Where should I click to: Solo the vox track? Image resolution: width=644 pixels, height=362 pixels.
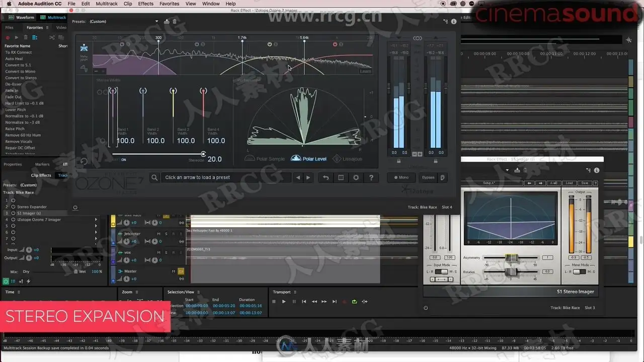(166, 252)
